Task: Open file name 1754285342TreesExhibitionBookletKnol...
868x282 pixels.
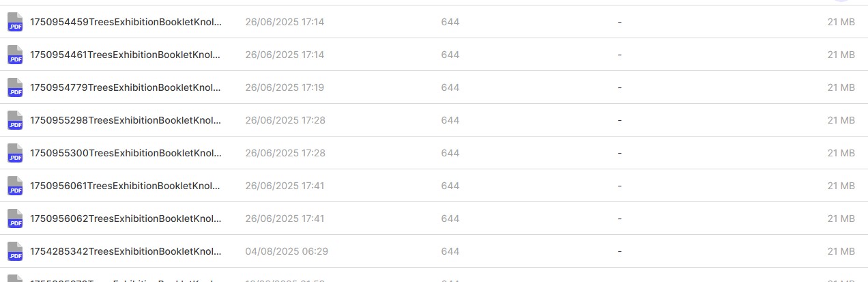Action: [126, 251]
